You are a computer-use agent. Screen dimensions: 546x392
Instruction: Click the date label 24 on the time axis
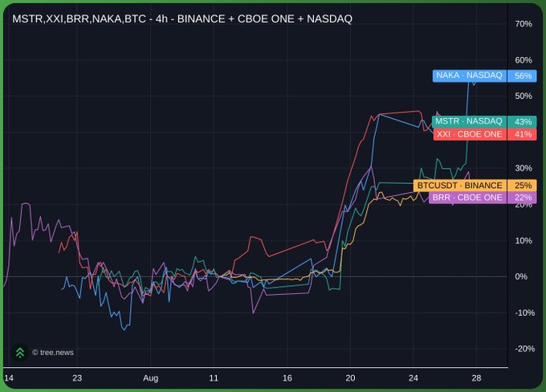(414, 378)
